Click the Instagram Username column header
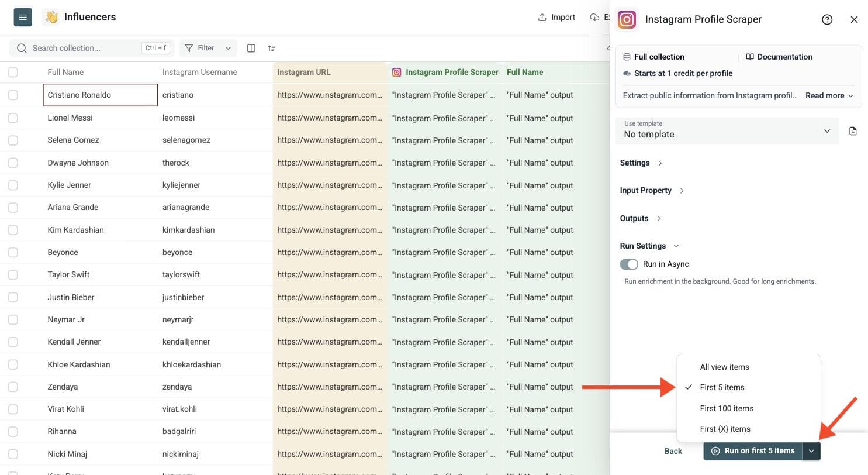Image resolution: width=868 pixels, height=475 pixels. click(x=215, y=73)
